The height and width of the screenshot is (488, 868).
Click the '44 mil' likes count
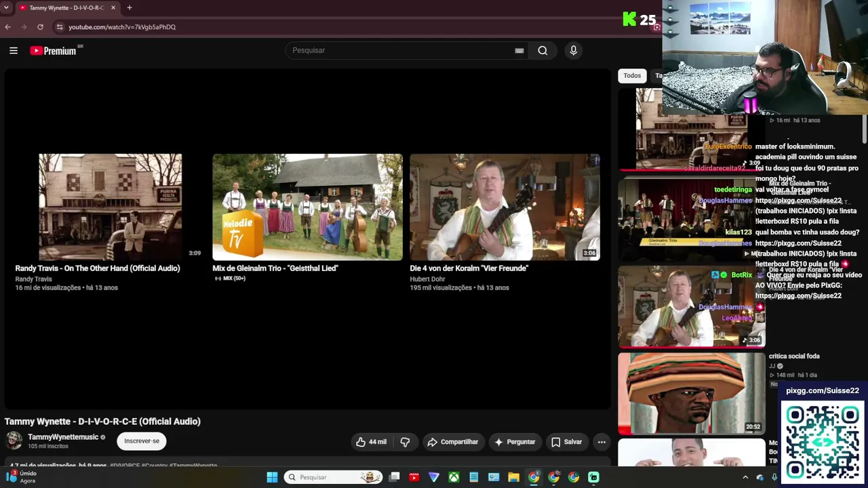click(378, 442)
